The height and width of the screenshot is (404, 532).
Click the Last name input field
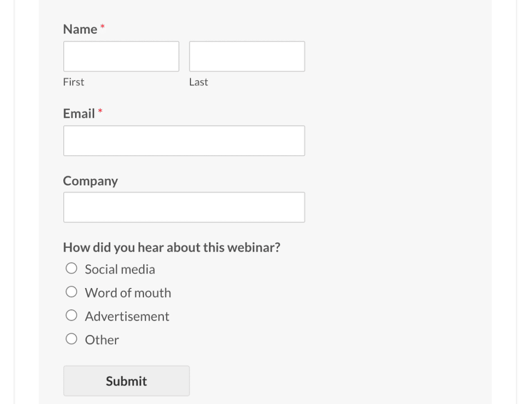pos(247,57)
